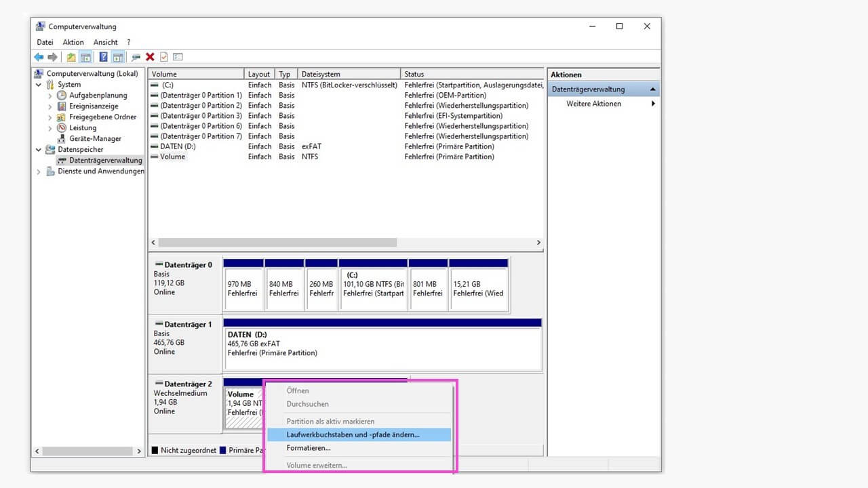Select the 801 MB partition block

[x=428, y=285]
